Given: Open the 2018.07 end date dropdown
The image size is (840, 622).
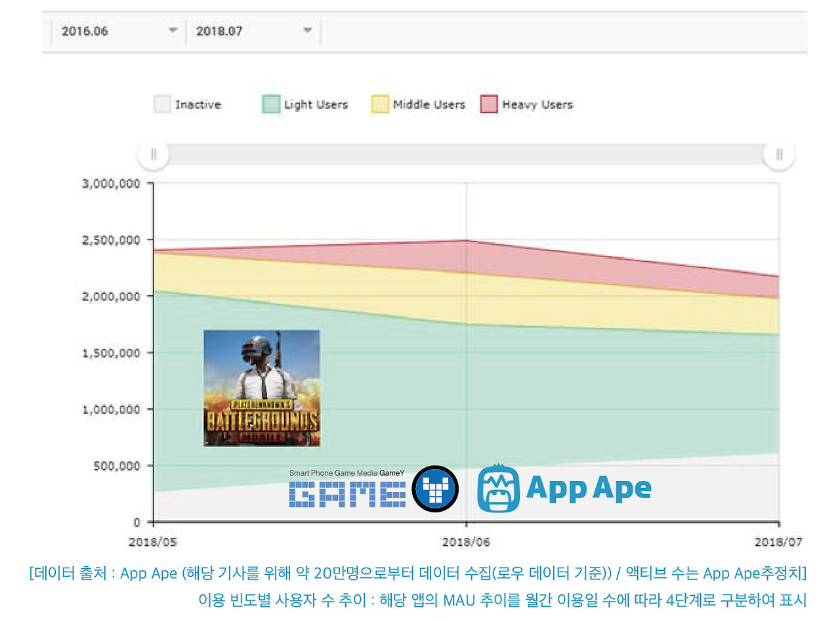Looking at the screenshot, I should click(253, 30).
